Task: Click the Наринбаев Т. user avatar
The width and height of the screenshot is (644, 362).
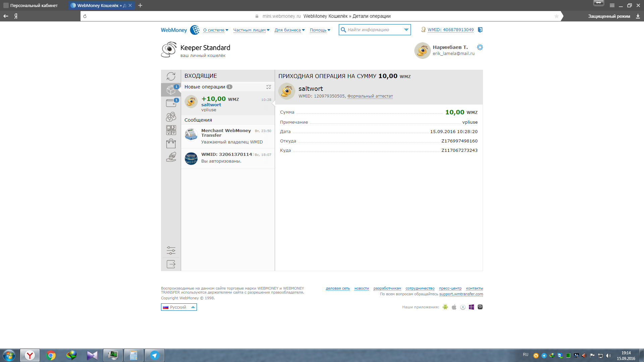Action: [x=423, y=51]
